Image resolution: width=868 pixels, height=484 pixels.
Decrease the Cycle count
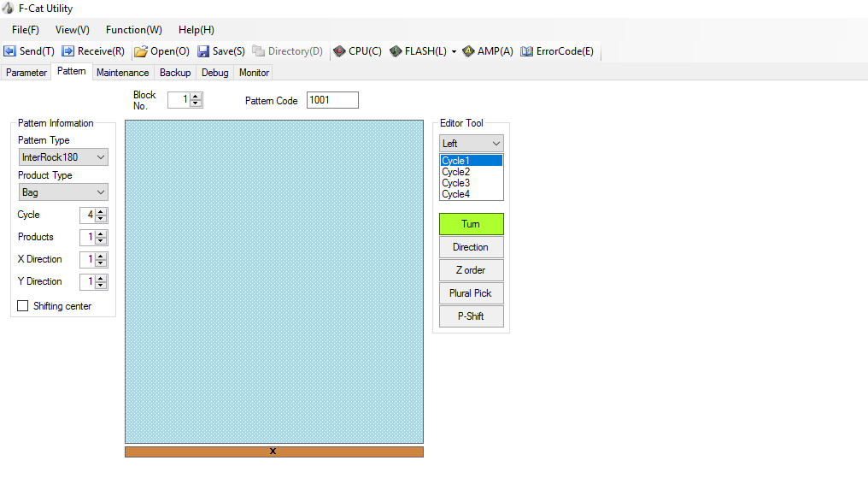coord(101,219)
